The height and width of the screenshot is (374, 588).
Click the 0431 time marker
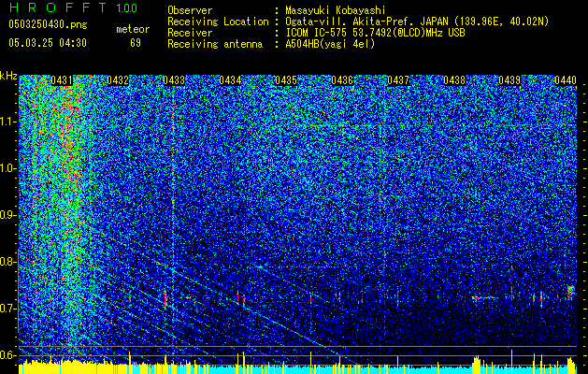(62, 80)
